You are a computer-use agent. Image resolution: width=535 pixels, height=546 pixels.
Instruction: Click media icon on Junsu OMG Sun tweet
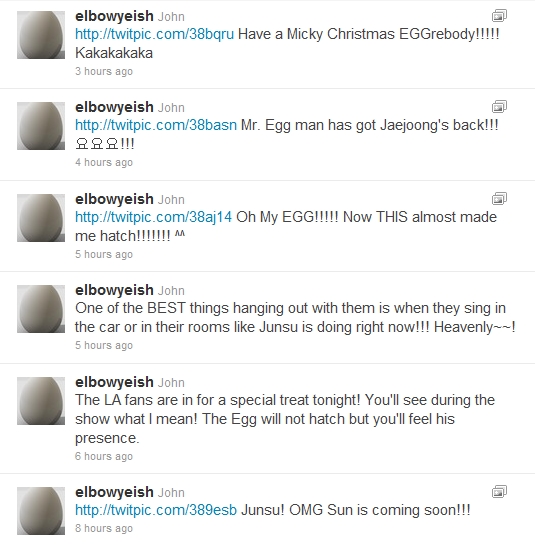pyautogui.click(x=499, y=492)
